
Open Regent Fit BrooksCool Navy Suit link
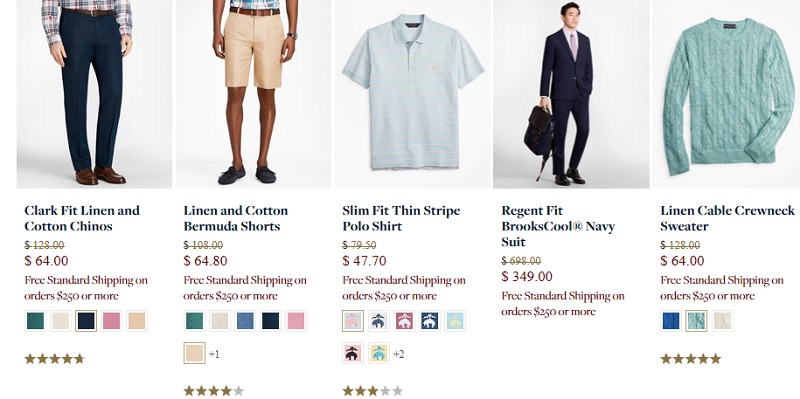558,226
